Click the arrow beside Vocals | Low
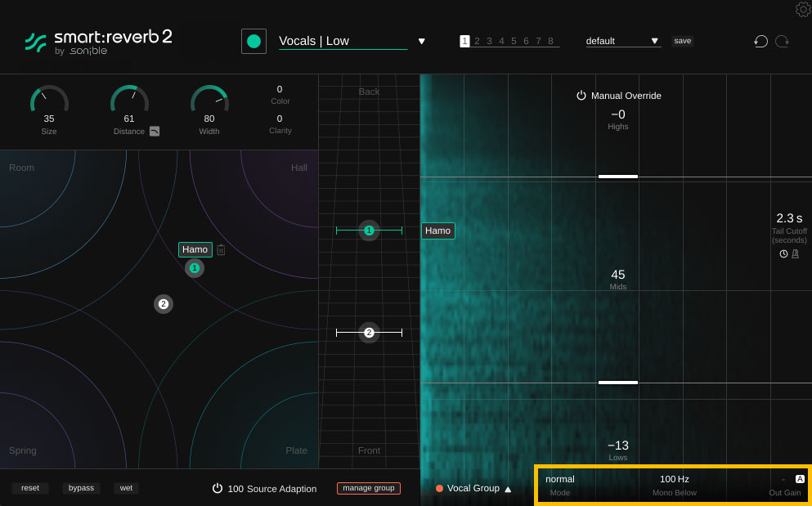Image resolution: width=812 pixels, height=506 pixels. 421,42
